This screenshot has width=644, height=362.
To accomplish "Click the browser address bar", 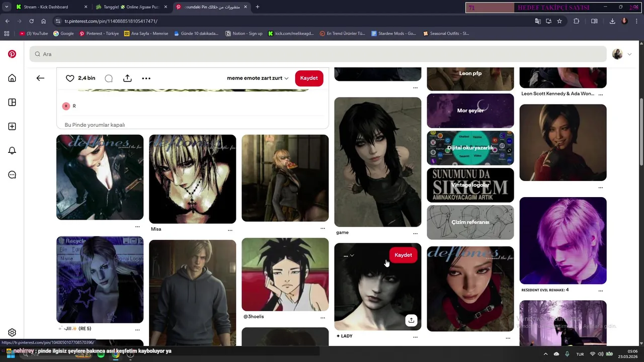I will pos(292,21).
